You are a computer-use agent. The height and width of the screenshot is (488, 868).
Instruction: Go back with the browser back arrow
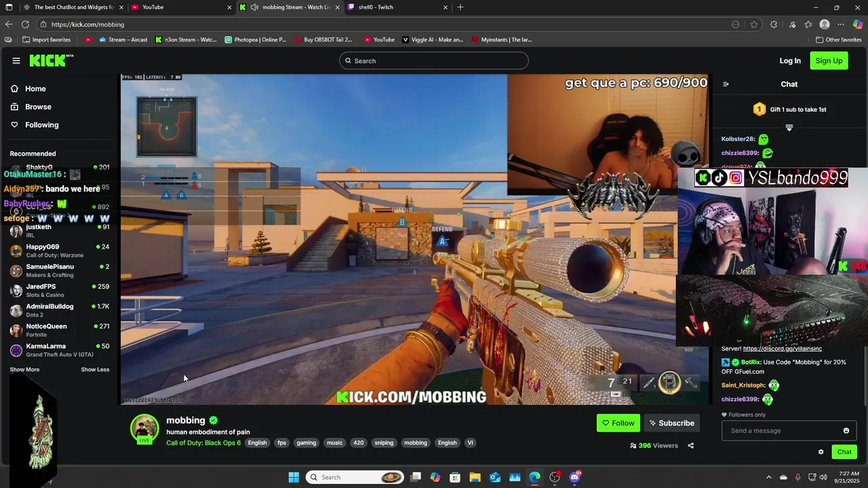click(9, 24)
